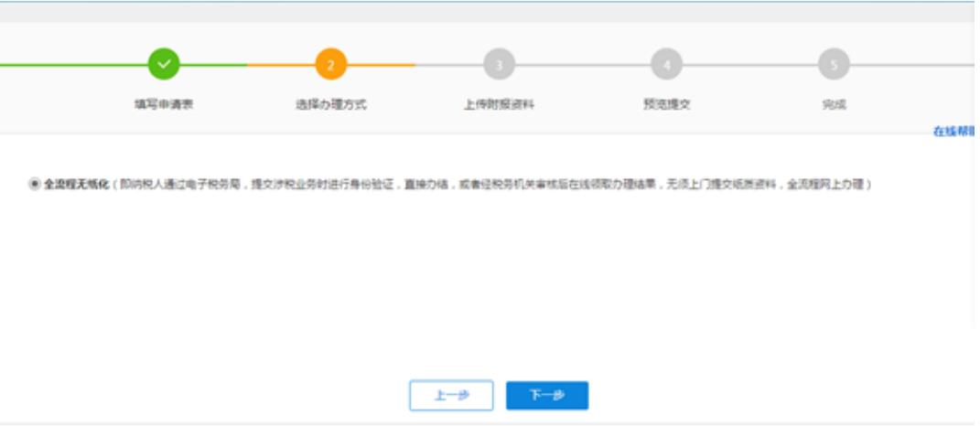This screenshot has height=426, width=980.
Task: Jump to the 上传附报资料 step label
Action: coord(499,105)
